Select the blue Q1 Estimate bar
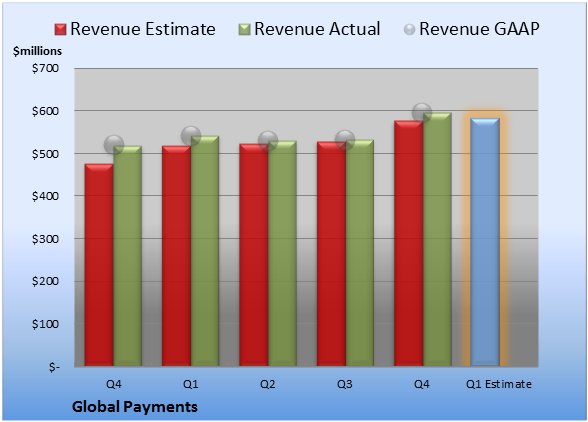The image size is (588, 422). click(x=485, y=242)
